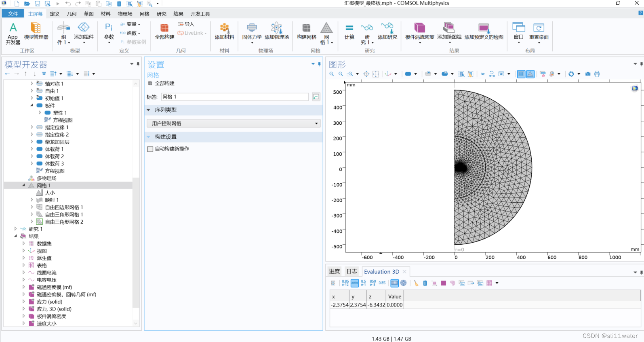Switch to the 几何 ribbon tab
The width and height of the screenshot is (644, 342).
point(72,14)
